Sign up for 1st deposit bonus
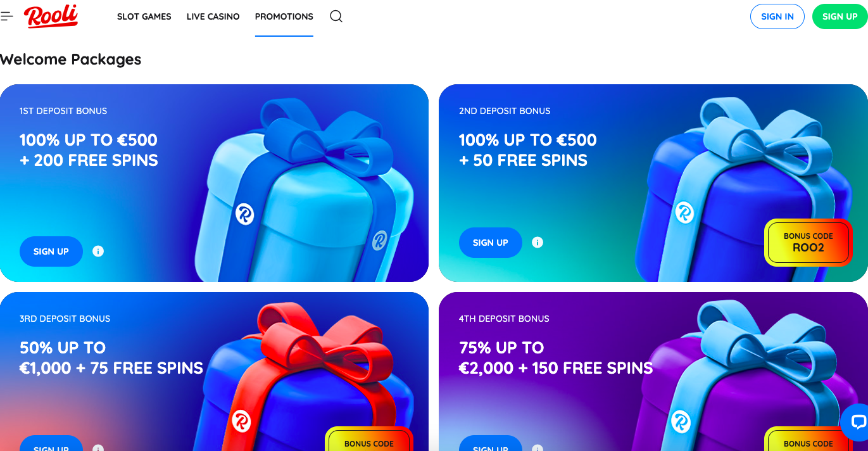 click(51, 251)
